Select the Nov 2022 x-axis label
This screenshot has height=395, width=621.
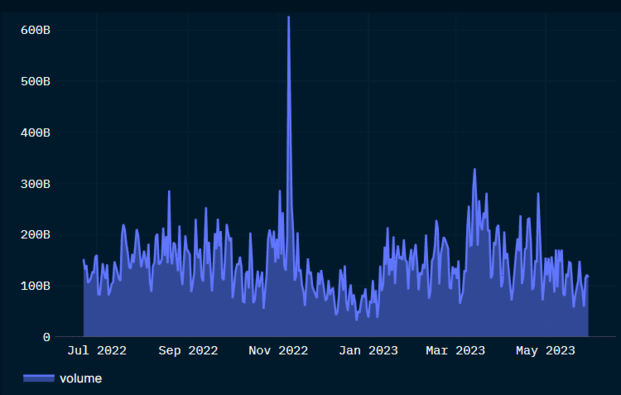point(278,351)
